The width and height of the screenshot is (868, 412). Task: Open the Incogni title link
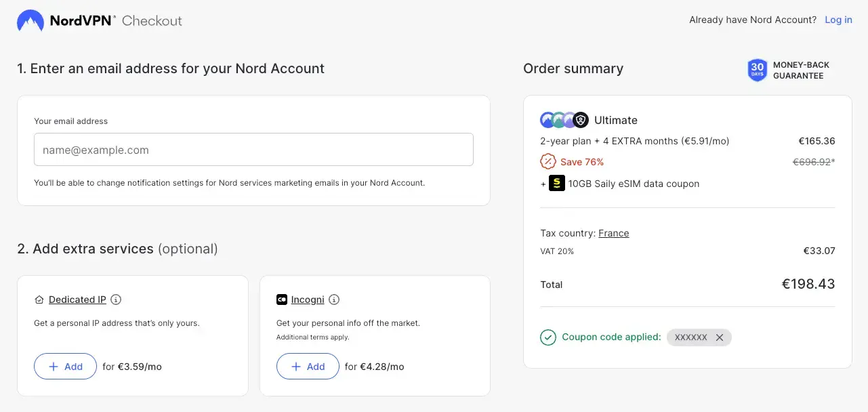[308, 300]
